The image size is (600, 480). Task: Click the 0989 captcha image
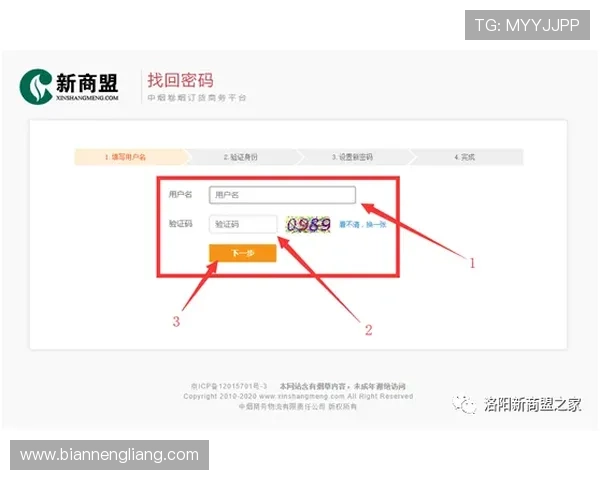pos(308,224)
